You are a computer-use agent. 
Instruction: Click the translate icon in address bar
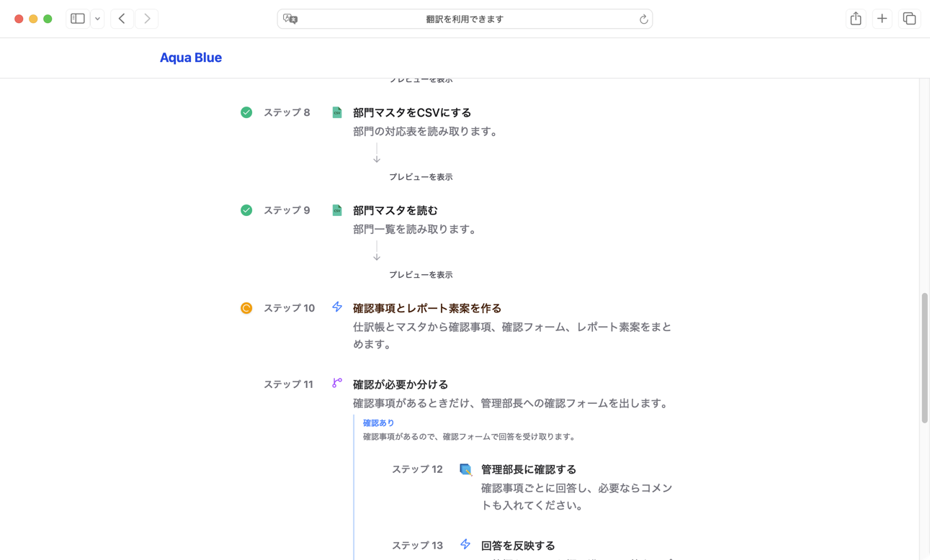point(290,19)
